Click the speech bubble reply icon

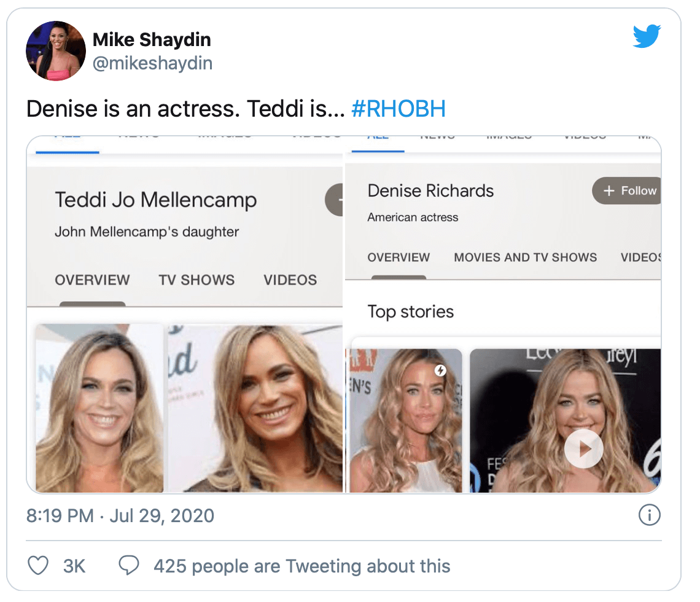pyautogui.click(x=128, y=566)
